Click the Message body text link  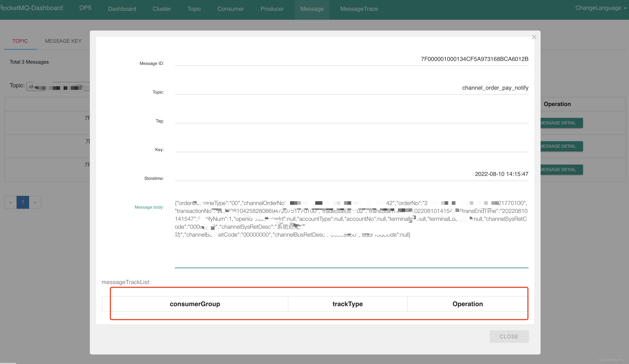click(x=149, y=207)
